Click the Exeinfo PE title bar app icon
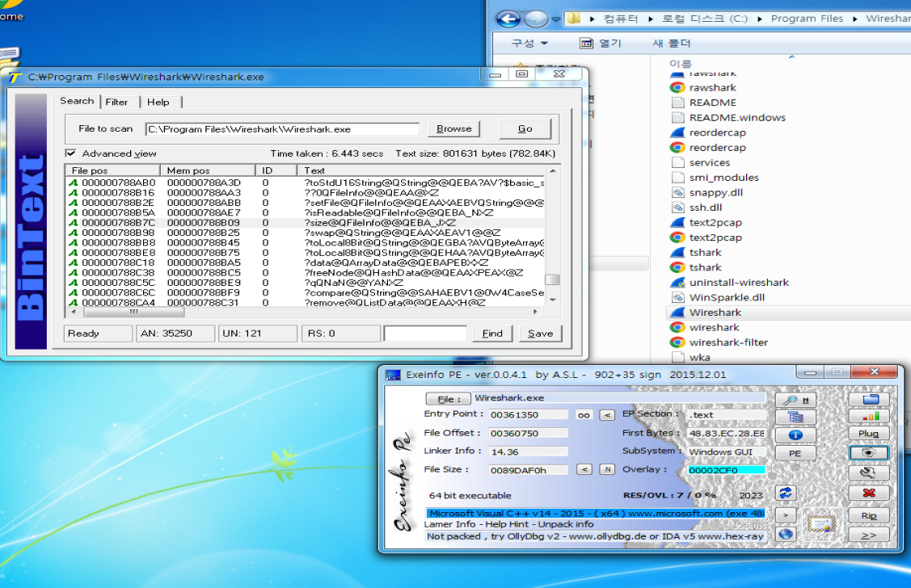 [x=394, y=375]
